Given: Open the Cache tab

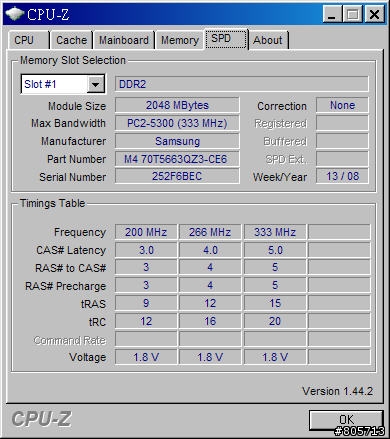Looking at the screenshot, I should (x=71, y=40).
